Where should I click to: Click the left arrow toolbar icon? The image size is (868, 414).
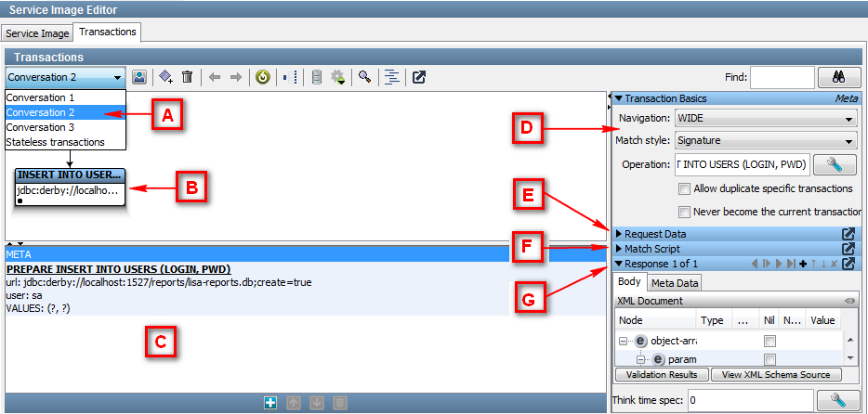pos(215,77)
